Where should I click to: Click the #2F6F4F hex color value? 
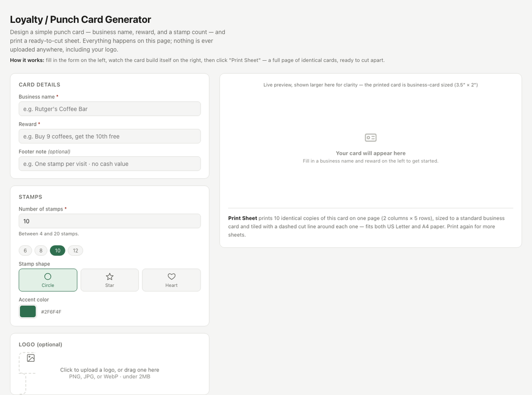(x=51, y=312)
